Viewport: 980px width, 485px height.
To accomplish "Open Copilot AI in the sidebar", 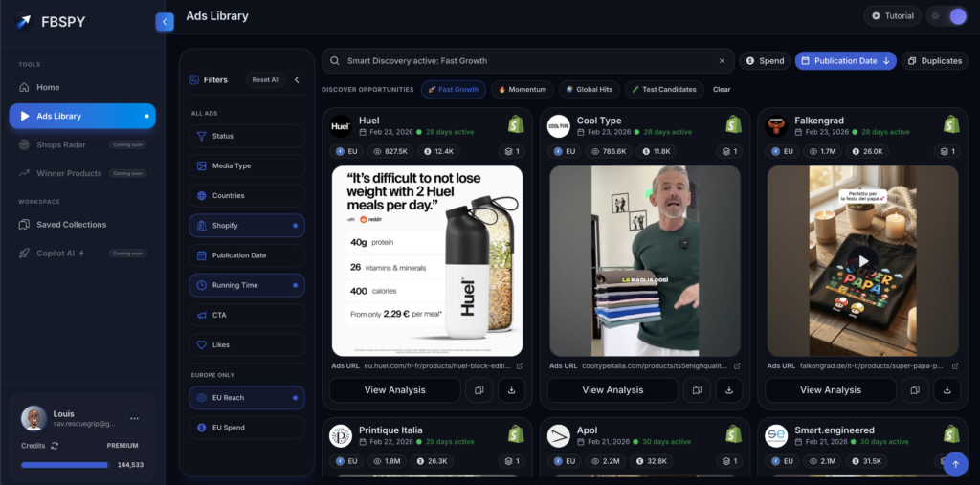I will (x=82, y=254).
